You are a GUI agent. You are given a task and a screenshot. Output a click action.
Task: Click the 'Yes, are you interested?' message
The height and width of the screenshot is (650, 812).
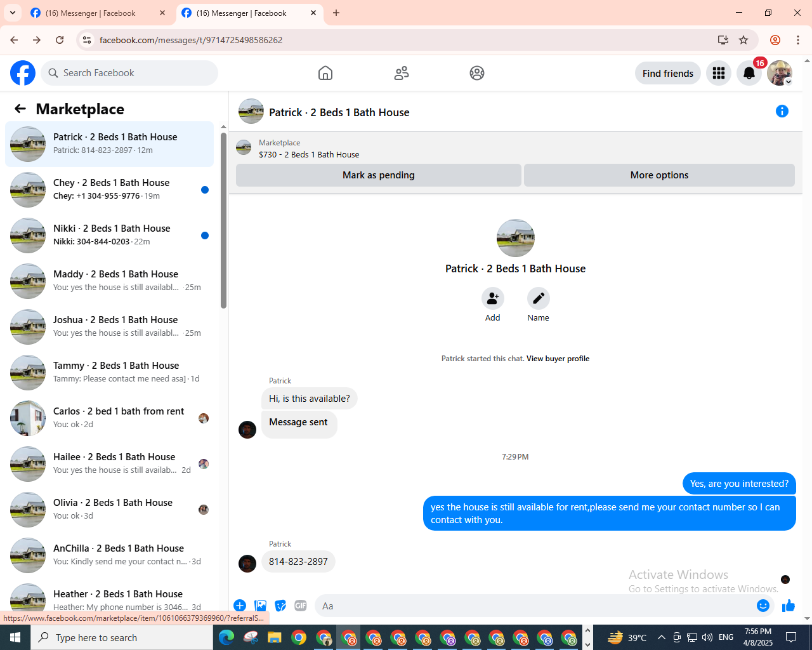(739, 484)
